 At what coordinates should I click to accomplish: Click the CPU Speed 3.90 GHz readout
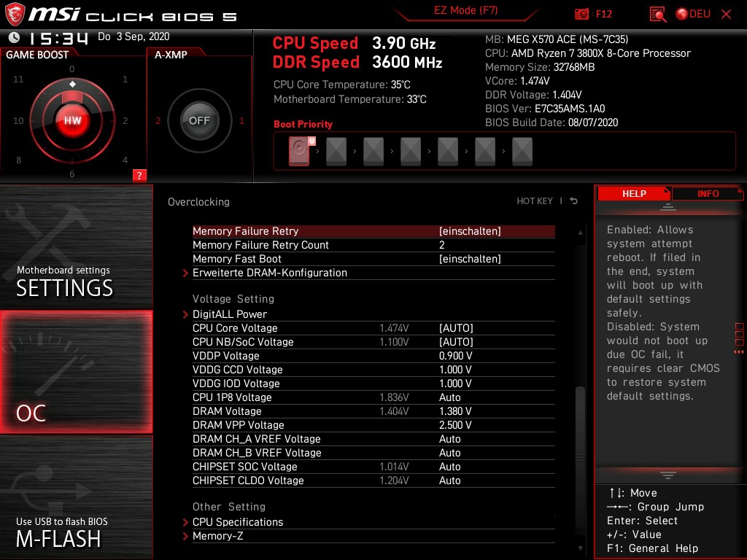[354, 43]
